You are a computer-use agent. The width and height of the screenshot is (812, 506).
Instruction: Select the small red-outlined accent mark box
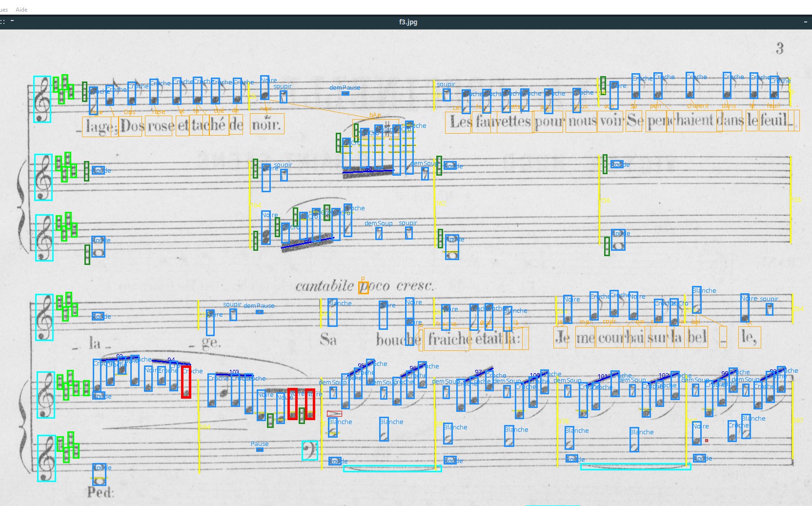click(x=334, y=414)
